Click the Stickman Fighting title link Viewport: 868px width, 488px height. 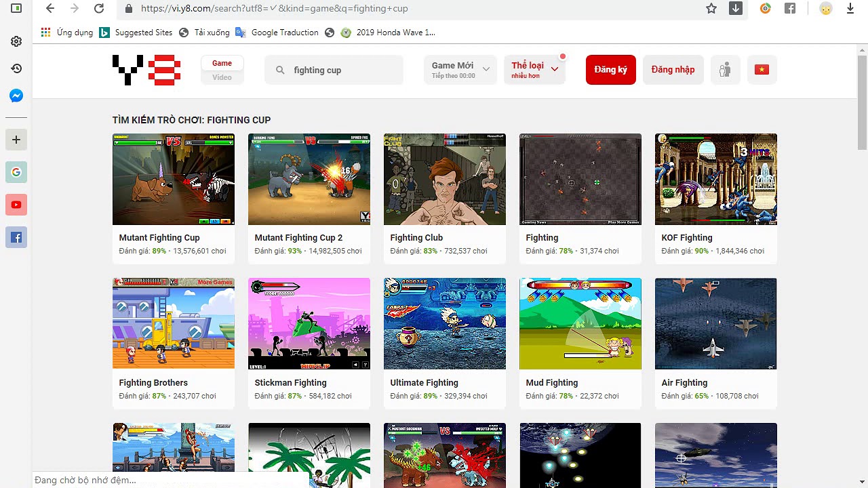(290, 383)
